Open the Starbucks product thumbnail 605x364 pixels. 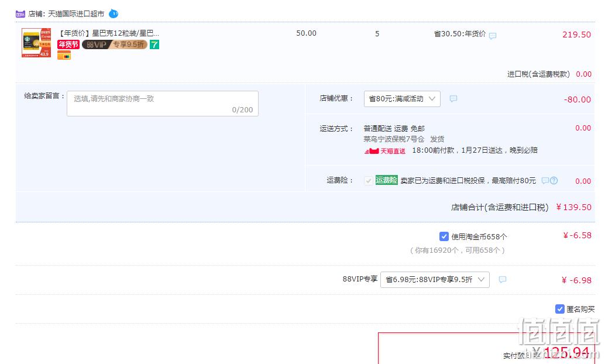[36, 43]
